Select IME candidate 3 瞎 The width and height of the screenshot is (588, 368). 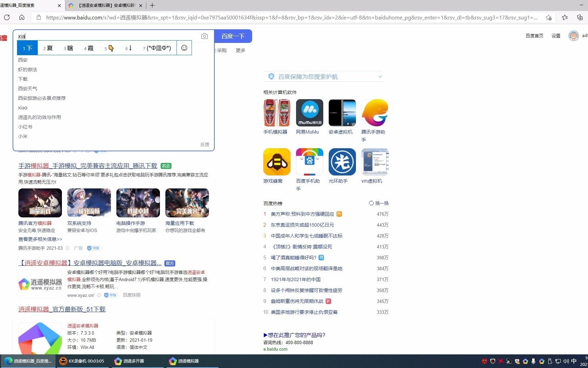point(68,48)
